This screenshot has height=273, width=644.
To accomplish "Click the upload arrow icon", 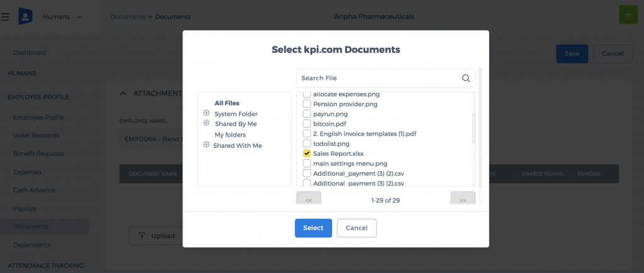I will pyautogui.click(x=142, y=236).
